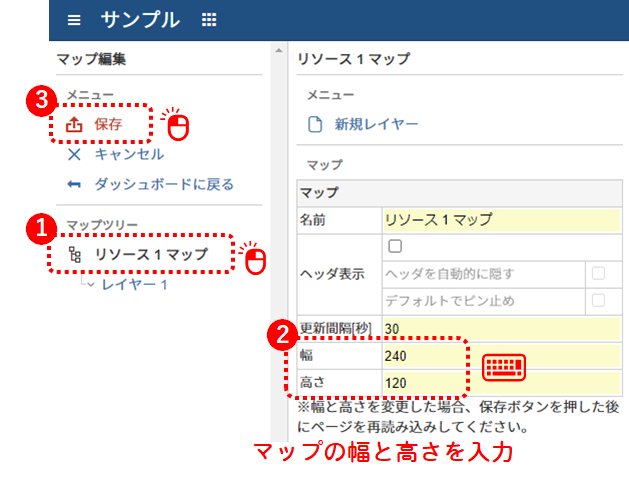Click the マップ table header row

(460, 193)
